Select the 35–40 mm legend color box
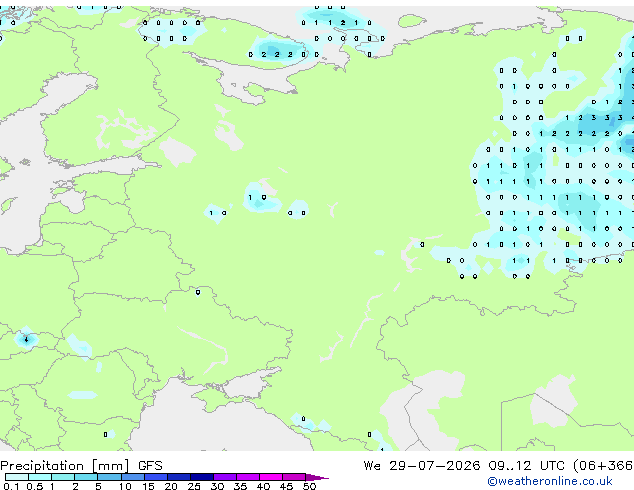The height and width of the screenshot is (490, 634). pyautogui.click(x=248, y=477)
